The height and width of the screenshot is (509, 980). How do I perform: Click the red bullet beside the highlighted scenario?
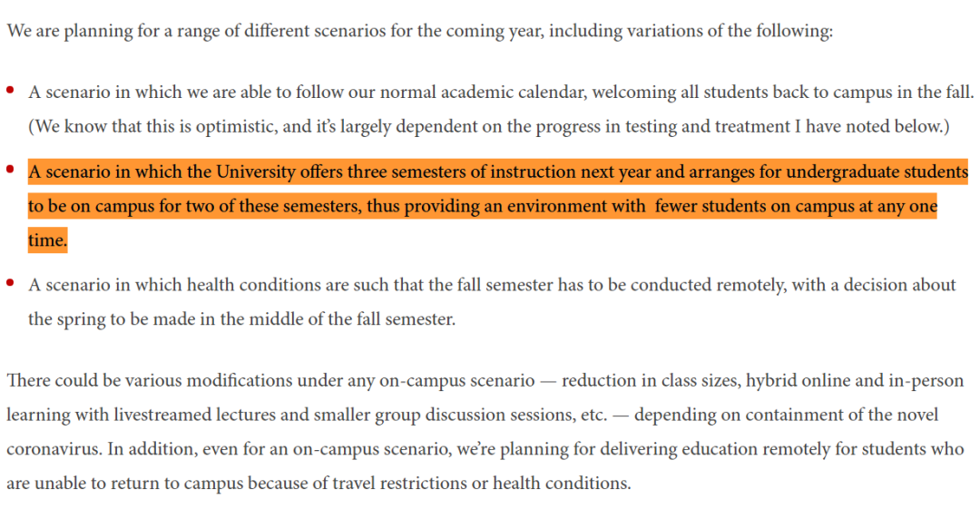point(10,169)
